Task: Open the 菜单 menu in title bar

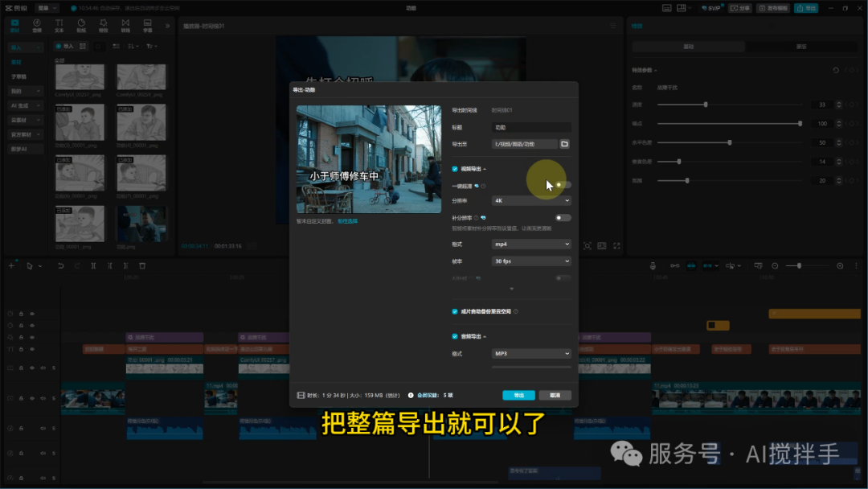Action: (x=47, y=8)
